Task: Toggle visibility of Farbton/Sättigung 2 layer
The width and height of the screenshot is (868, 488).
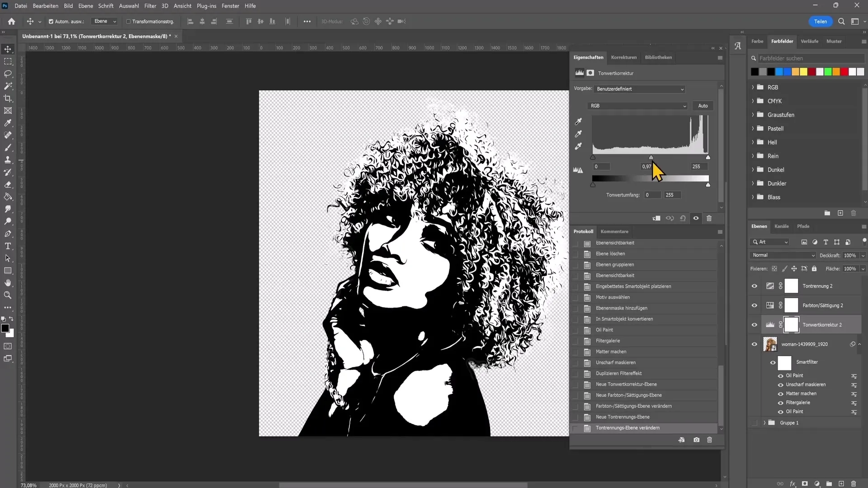Action: (x=754, y=305)
